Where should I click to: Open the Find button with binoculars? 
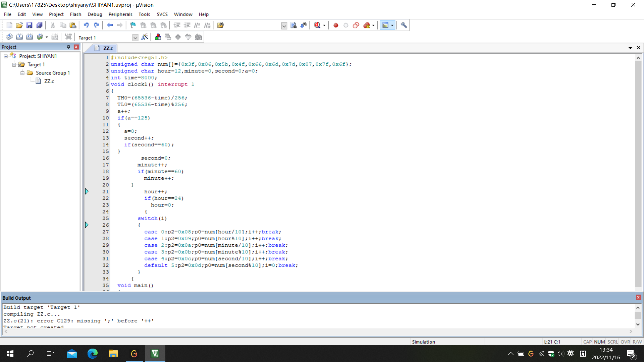tap(293, 25)
